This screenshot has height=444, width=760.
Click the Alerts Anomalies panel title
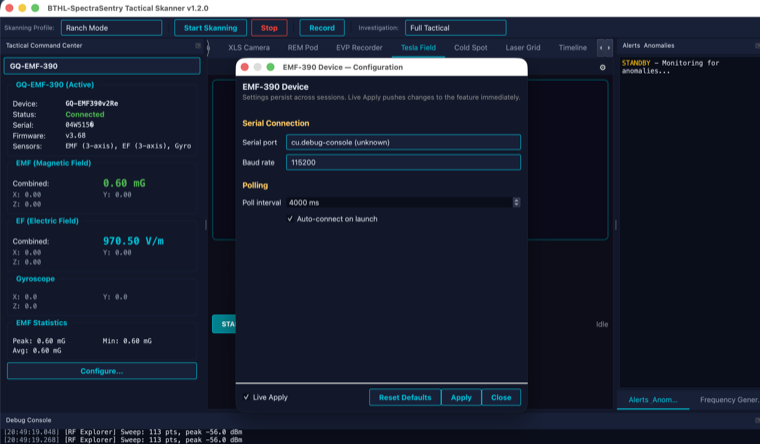coord(648,46)
